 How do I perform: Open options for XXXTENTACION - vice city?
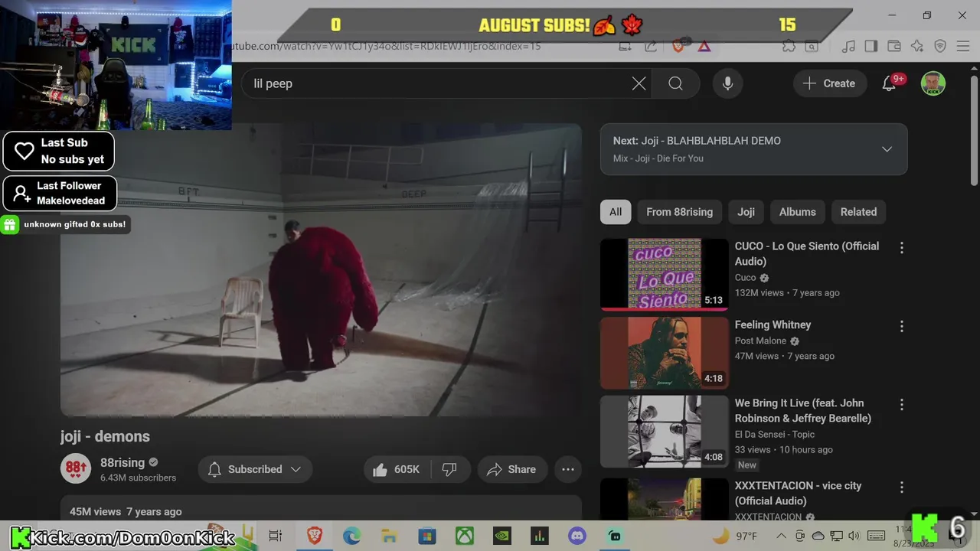901,487
